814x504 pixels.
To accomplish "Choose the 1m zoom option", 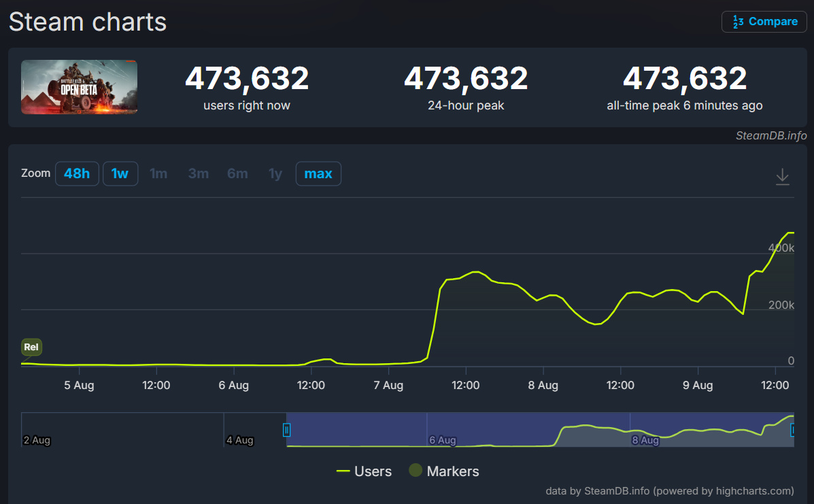I will pos(158,173).
